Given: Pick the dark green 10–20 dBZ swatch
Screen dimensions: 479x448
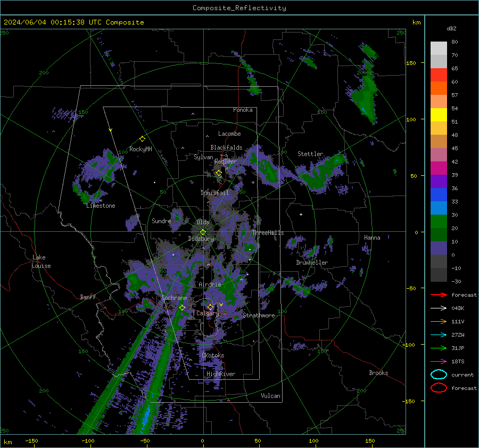Looking at the screenshot, I should coord(439,235).
